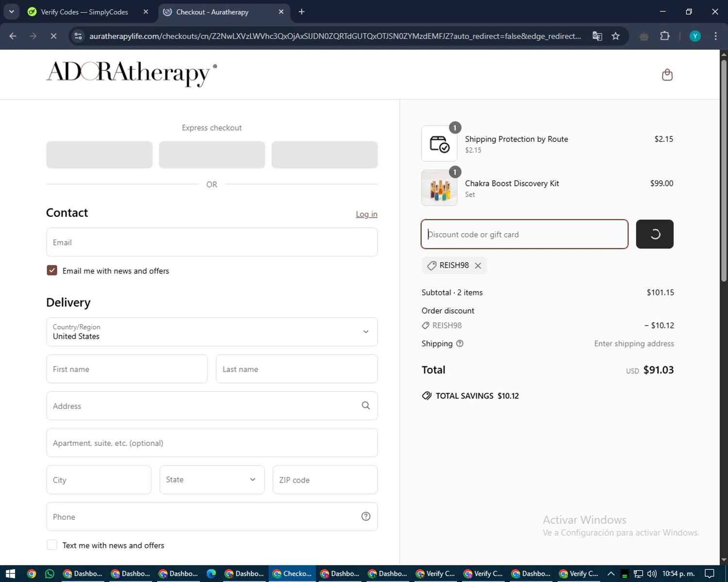Open the Windows notification center

tap(710, 574)
